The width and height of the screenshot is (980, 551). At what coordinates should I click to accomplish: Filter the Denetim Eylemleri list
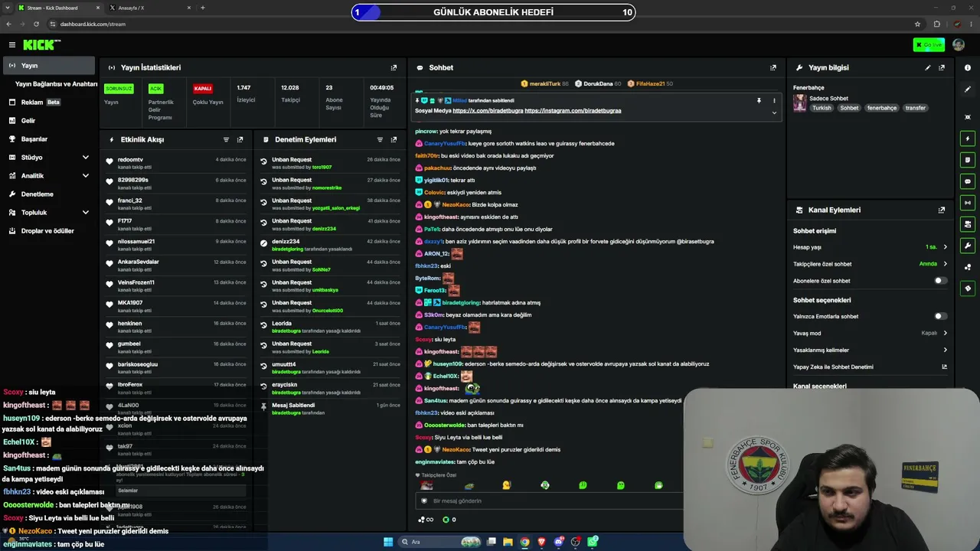click(x=380, y=140)
